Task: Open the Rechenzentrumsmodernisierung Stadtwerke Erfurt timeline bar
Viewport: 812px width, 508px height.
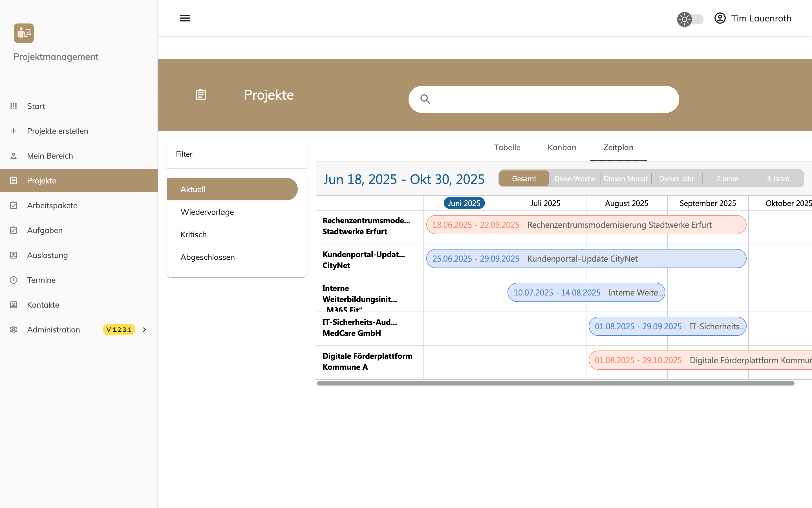Action: 586,225
